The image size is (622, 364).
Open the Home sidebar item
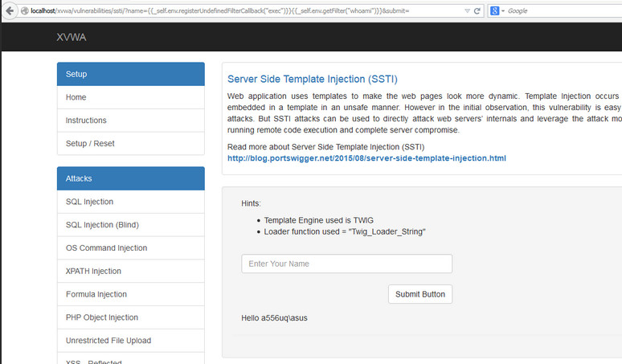point(131,97)
